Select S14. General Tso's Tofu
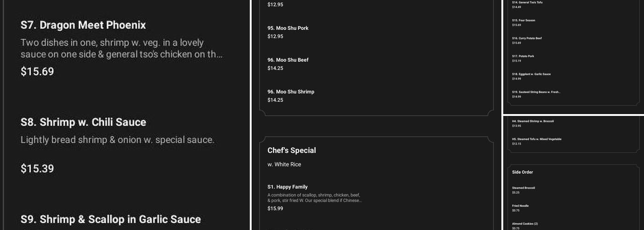 tap(527, 2)
